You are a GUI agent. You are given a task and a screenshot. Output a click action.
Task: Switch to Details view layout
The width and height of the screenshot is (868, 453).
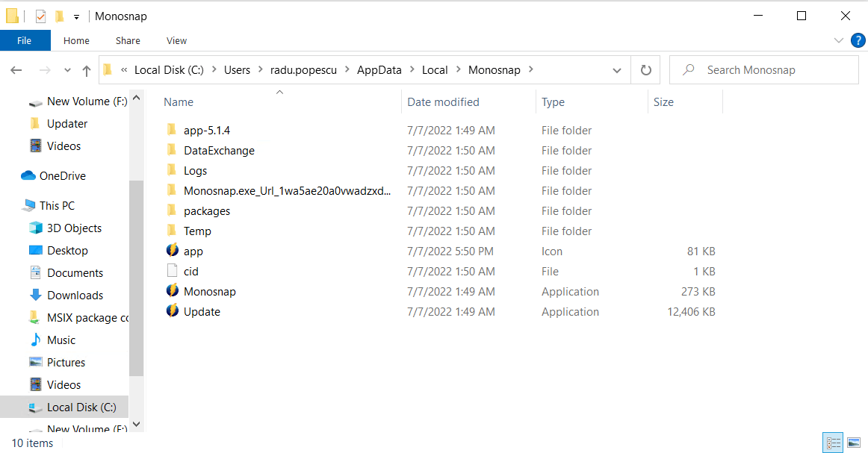click(x=833, y=443)
